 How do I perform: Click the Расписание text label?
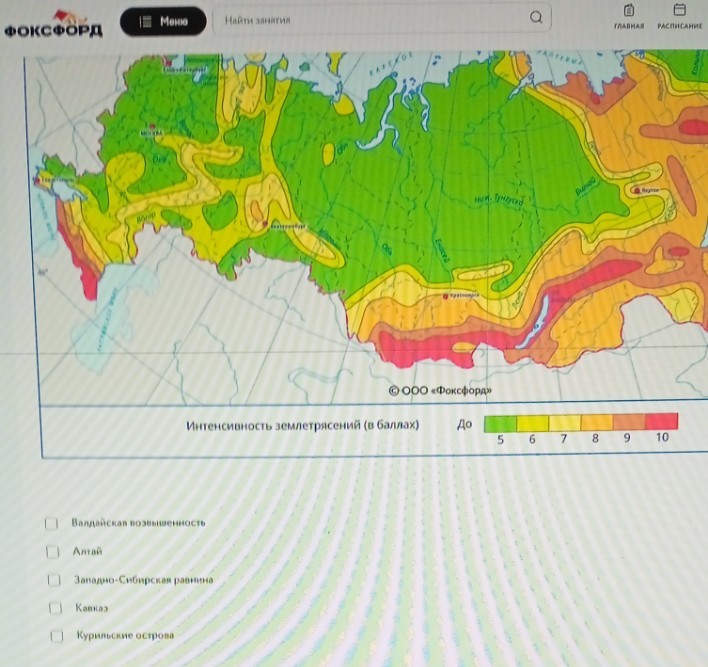coord(680,27)
